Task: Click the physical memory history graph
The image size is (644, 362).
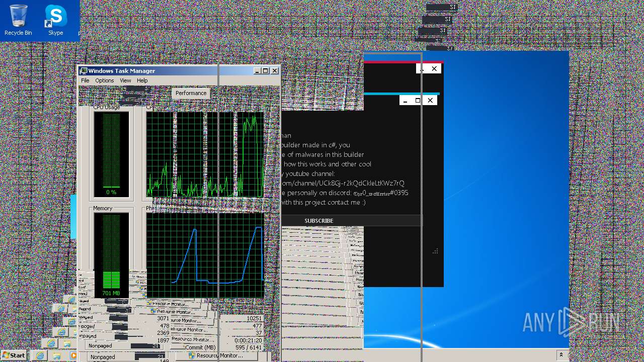Action: (x=205, y=255)
